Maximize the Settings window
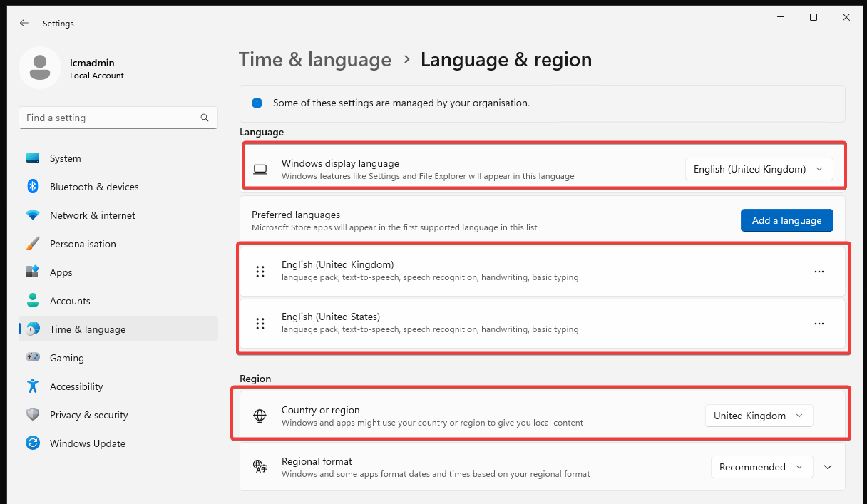This screenshot has width=867, height=504. 814,17
